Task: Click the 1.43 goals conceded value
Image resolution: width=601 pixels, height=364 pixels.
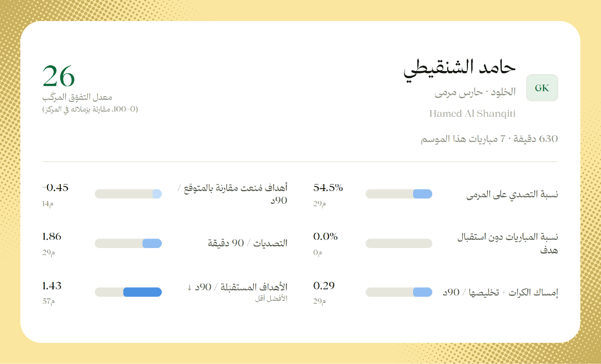Action: 52,286
